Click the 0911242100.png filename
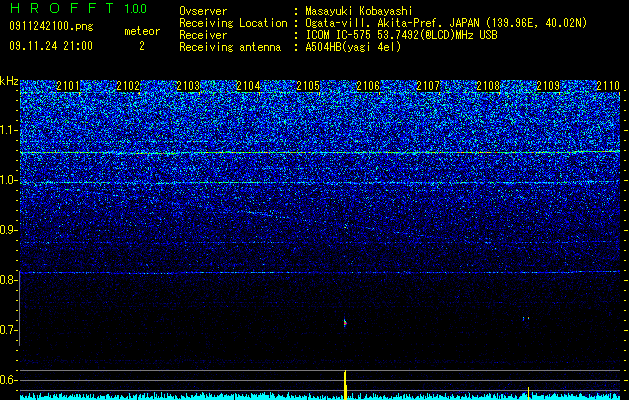Image resolution: width=629 pixels, height=400 pixels. click(51, 27)
